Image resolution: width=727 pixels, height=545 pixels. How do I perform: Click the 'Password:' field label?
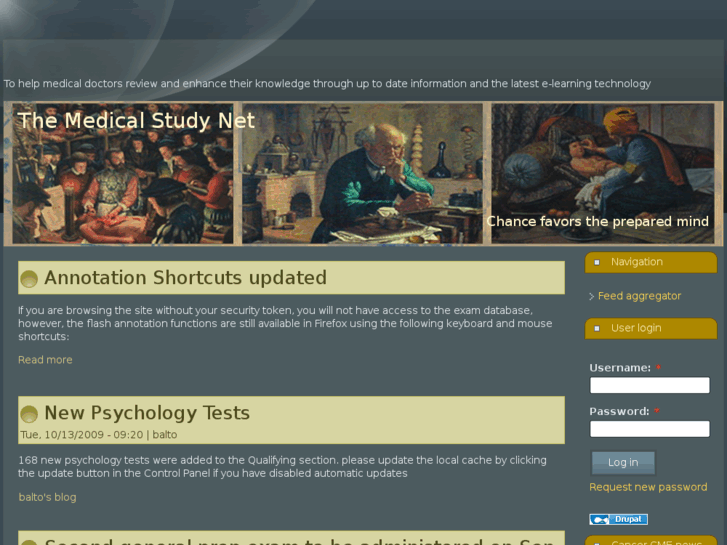pos(619,411)
